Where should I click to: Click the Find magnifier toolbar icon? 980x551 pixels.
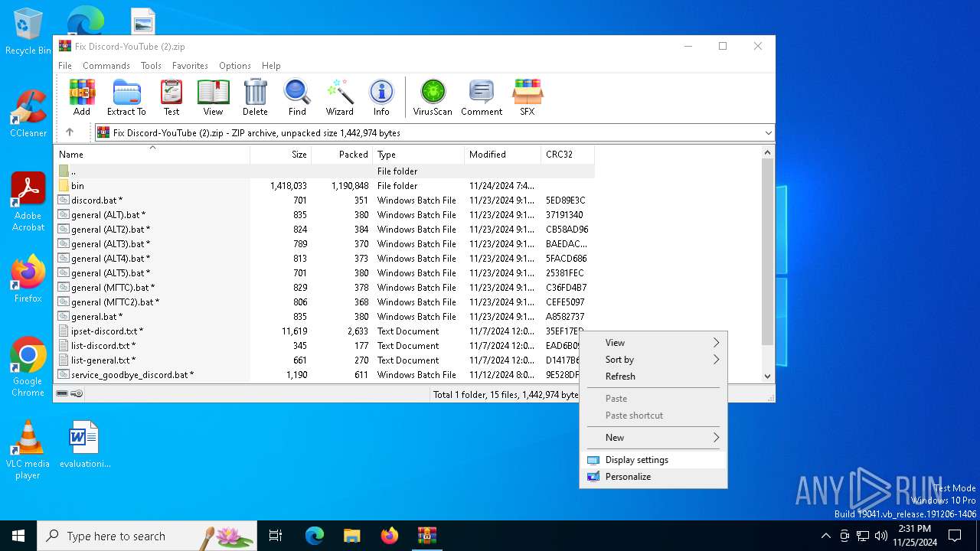[x=297, y=97]
